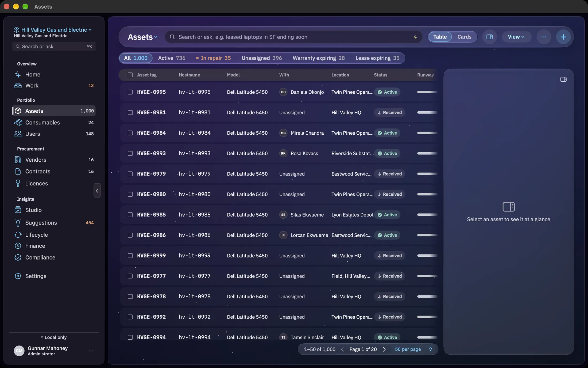Open Studio insights
The width and height of the screenshot is (588, 368).
tap(54, 210)
